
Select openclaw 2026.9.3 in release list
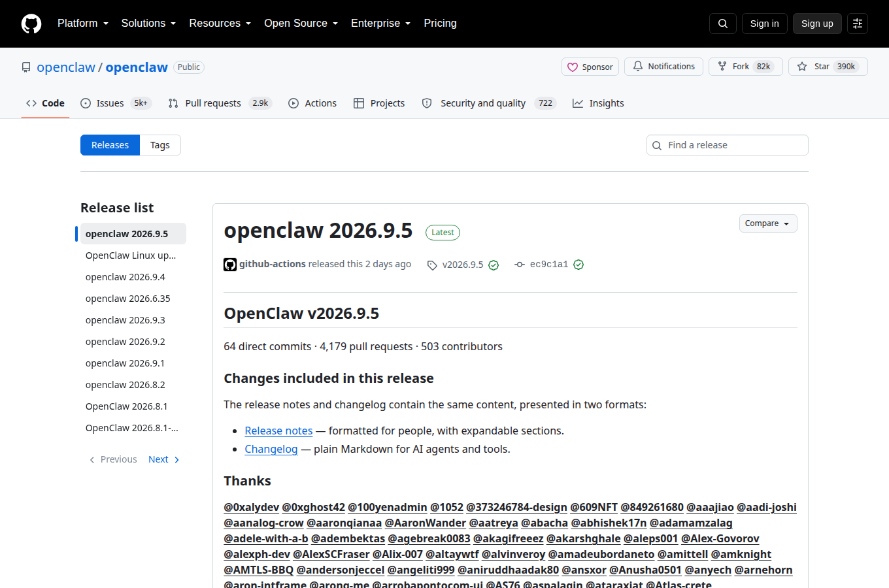[133, 320]
